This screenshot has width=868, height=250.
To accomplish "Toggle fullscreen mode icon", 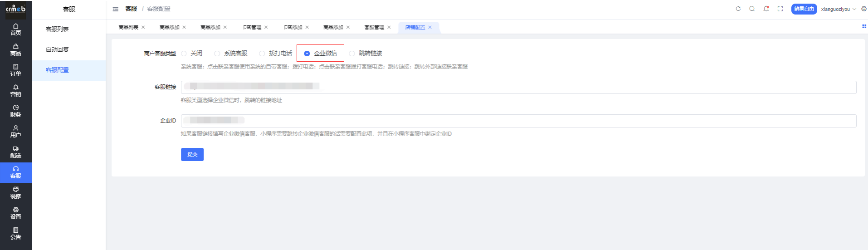I will [x=780, y=9].
